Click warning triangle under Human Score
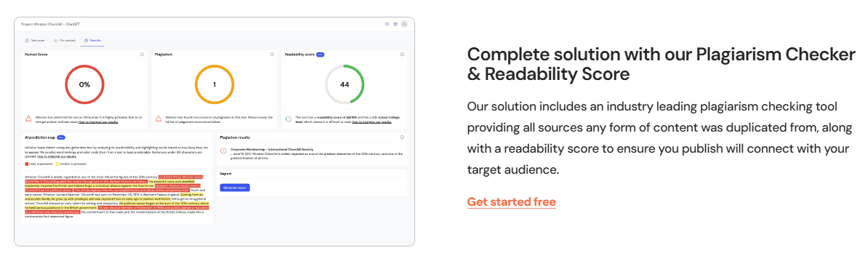Image resolution: width=868 pixels, height=269 pixels. (28, 119)
